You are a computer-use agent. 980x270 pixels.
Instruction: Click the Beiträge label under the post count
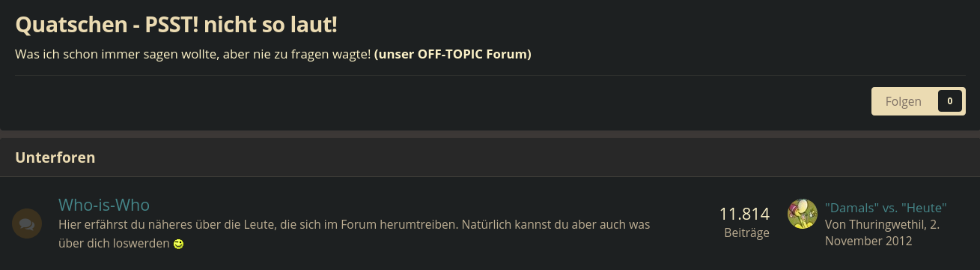coord(746,232)
